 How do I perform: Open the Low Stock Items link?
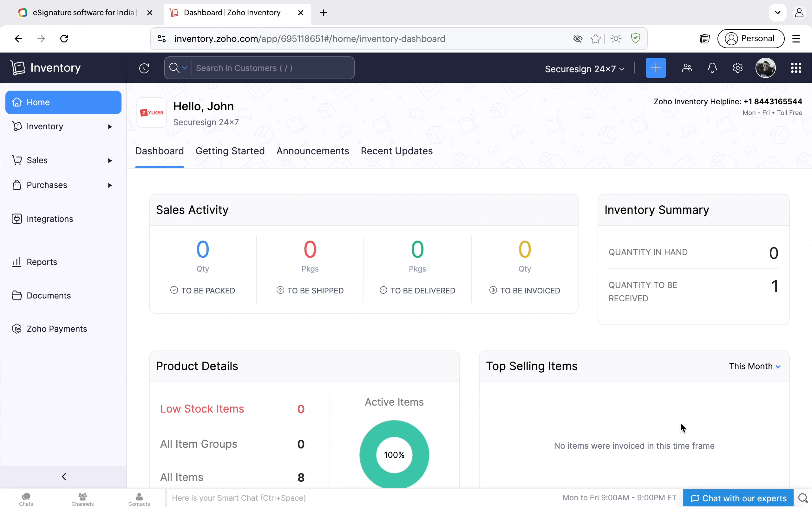coord(202,409)
